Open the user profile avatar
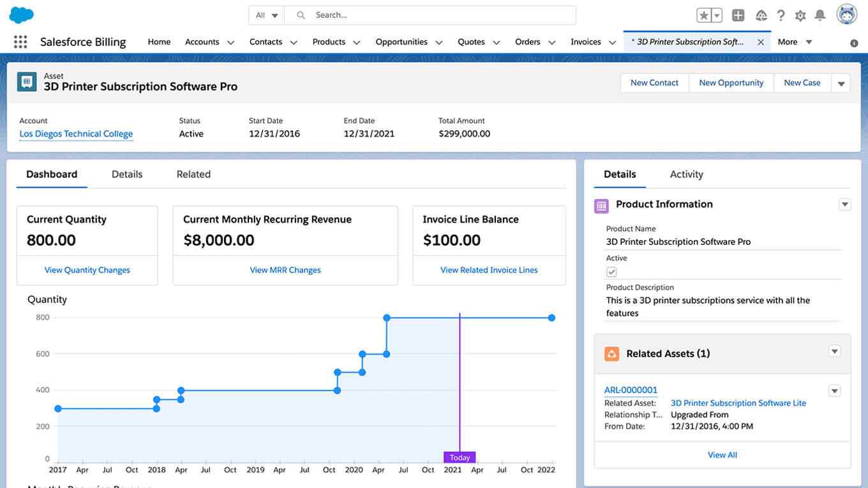This screenshot has height=488, width=868. tap(847, 14)
